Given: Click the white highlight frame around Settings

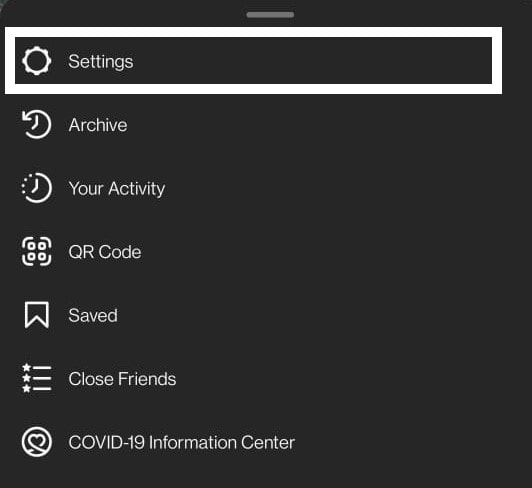Looking at the screenshot, I should [x=253, y=32].
